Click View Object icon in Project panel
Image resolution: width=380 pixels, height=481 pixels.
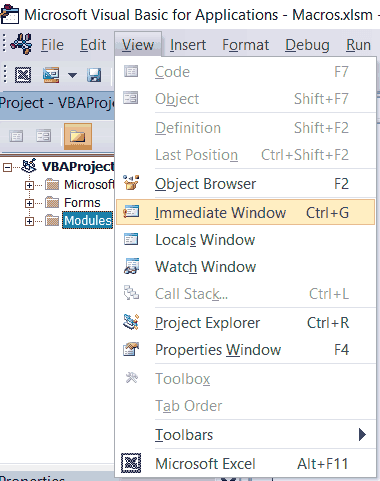tap(43, 136)
